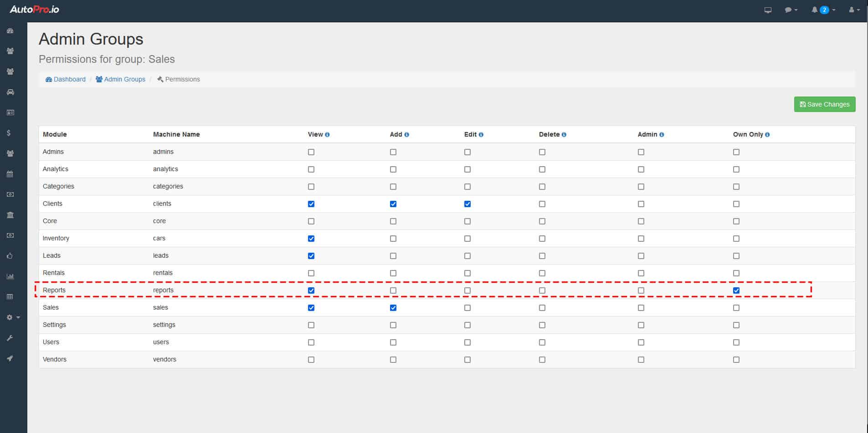Uncheck View permission for Reports
868x433 pixels.
(x=311, y=290)
